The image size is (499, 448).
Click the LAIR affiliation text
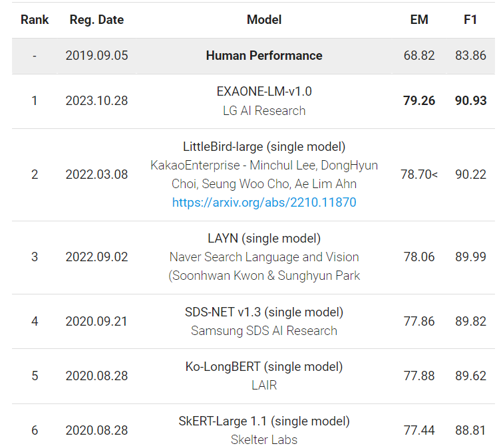coord(264,386)
